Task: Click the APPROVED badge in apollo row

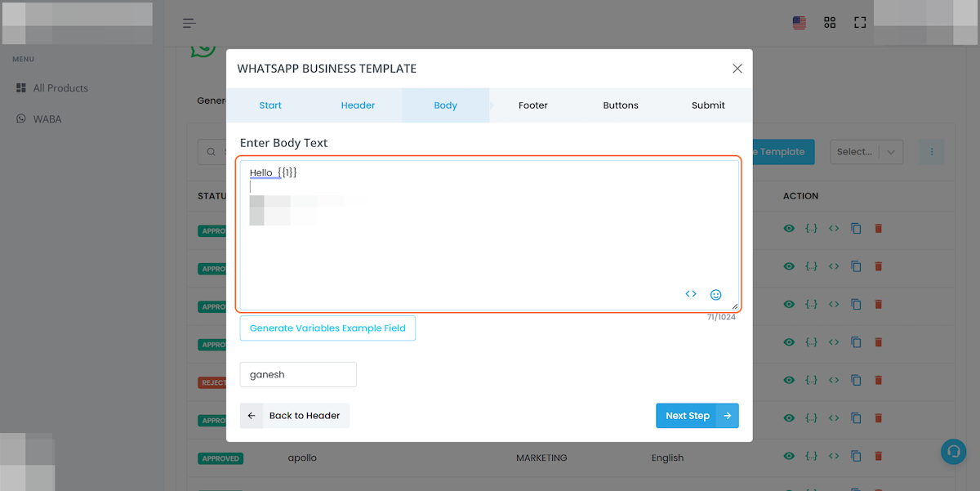Action: click(220, 458)
